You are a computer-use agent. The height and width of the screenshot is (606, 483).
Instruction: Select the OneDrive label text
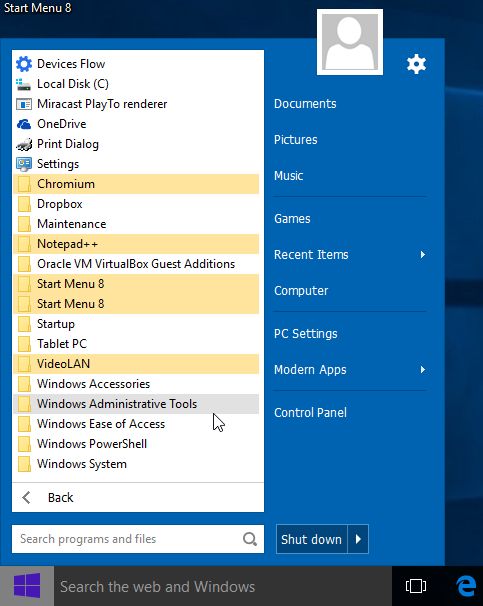click(x=62, y=124)
